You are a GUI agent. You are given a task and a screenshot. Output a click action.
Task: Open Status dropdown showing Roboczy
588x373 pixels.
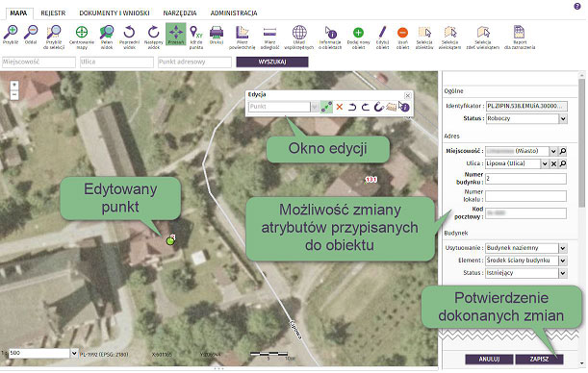tap(563, 118)
